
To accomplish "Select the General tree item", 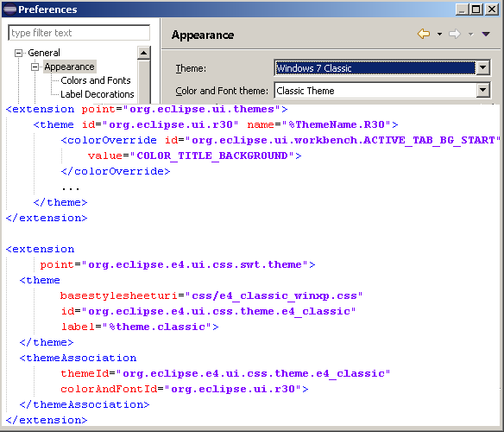I will 44,53.
